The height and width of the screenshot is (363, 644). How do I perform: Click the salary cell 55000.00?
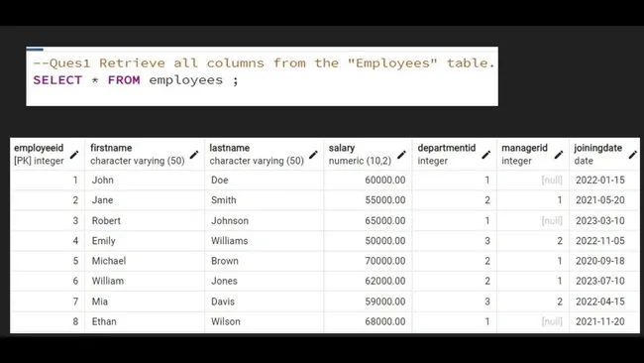(x=368, y=200)
